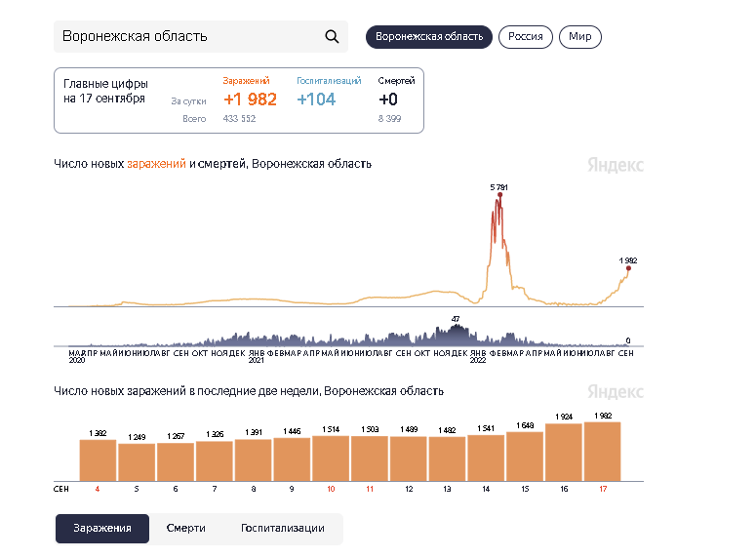Click the orange заражений legend link
The image size is (756, 558).
tap(156, 164)
